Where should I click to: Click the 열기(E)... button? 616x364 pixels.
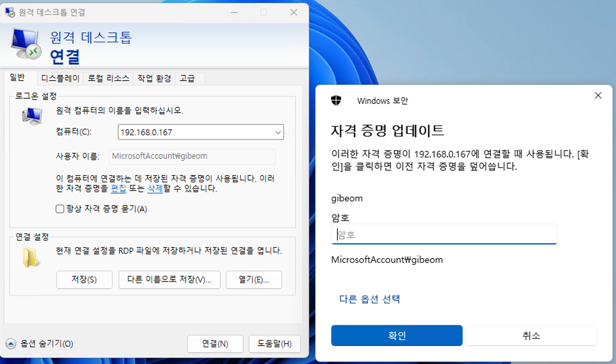[254, 280]
